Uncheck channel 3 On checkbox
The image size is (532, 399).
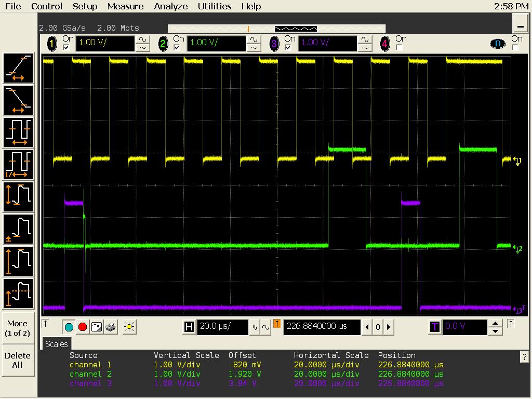coord(288,47)
